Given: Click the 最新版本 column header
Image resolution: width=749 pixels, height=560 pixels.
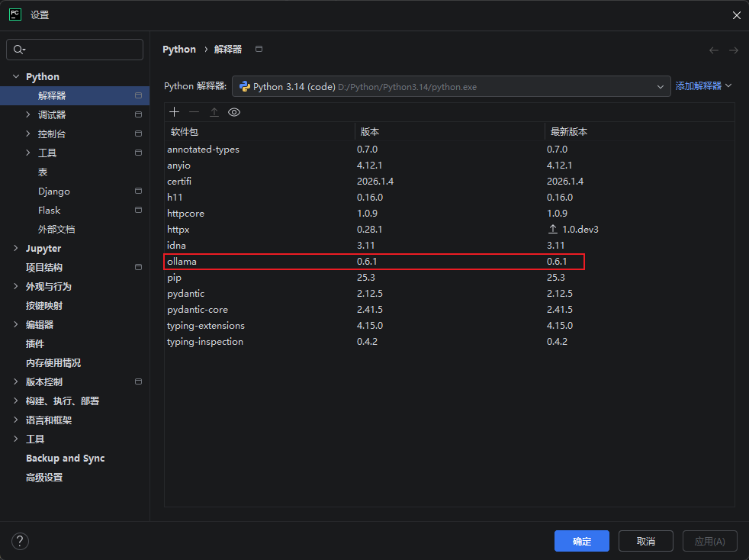Looking at the screenshot, I should click(639, 131).
